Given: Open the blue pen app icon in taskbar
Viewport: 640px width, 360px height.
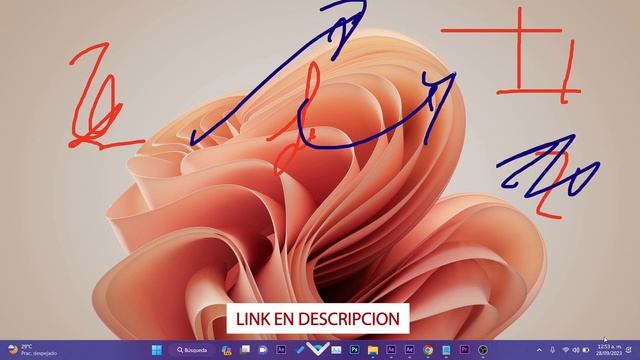Looking at the screenshot, I should (300, 350).
